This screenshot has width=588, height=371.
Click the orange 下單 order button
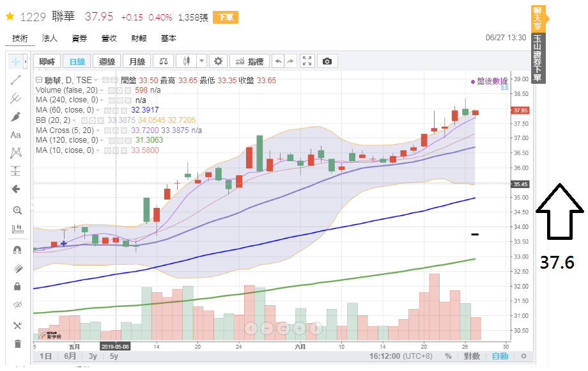pyautogui.click(x=226, y=17)
